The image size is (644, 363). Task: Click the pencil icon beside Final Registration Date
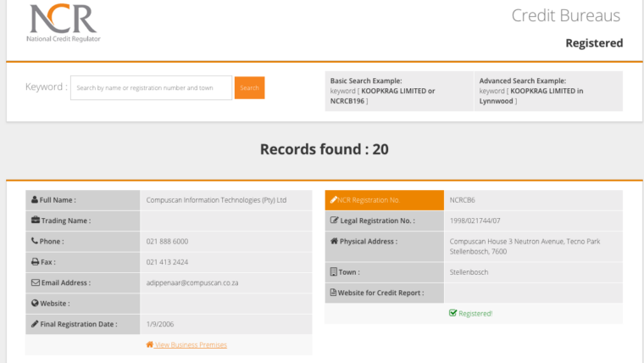(x=35, y=323)
